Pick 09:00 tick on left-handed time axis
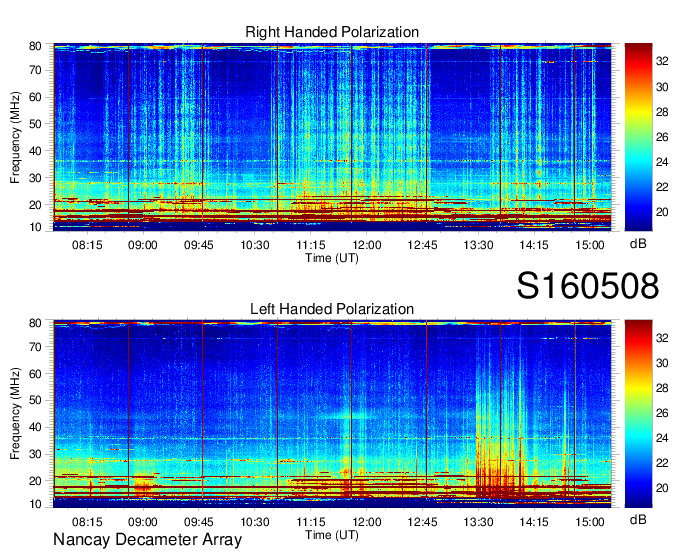680x552 pixels. pyautogui.click(x=143, y=522)
